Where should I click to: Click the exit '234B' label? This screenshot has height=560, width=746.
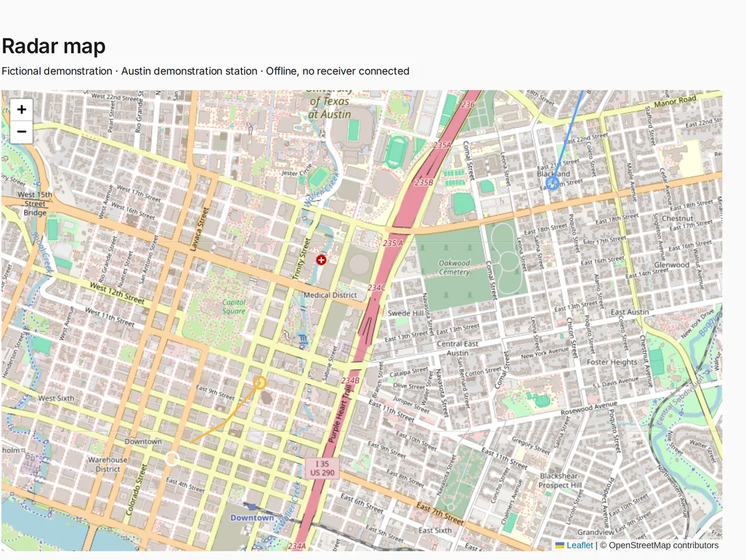350,380
